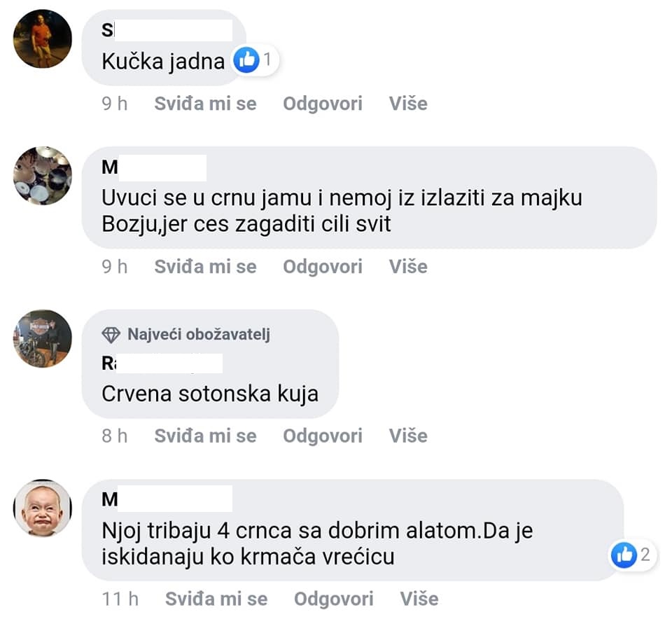Click 'Odgovori' under the 11 h comment
The height and width of the screenshot is (638, 672).
click(x=334, y=599)
